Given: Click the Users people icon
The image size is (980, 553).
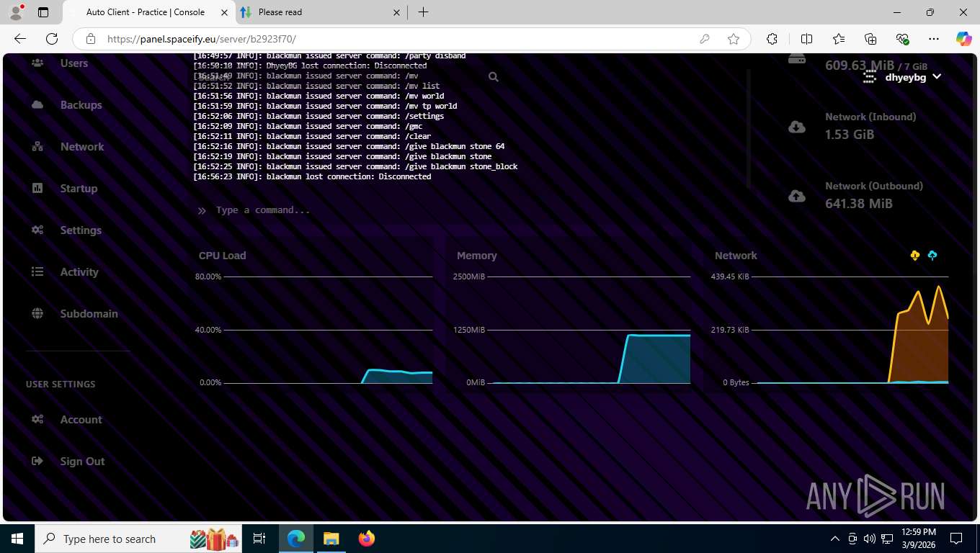Looking at the screenshot, I should 37,63.
